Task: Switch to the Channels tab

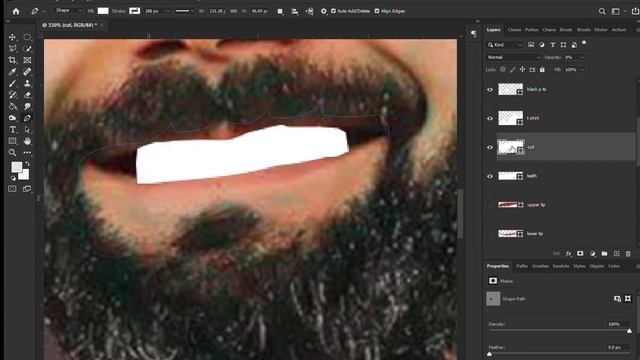Action: point(514,30)
